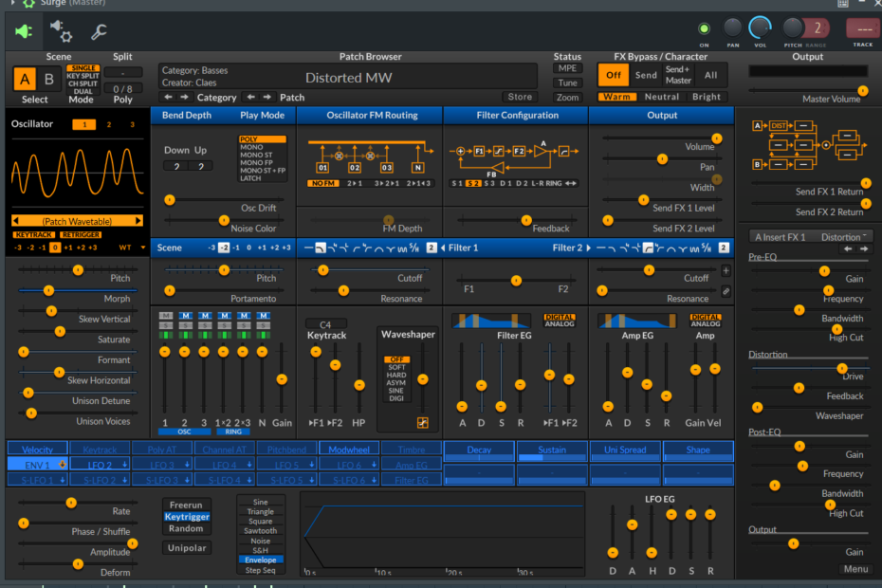Image resolution: width=882 pixels, height=588 pixels.
Task: Set FX bypass to All
Action: point(711,75)
